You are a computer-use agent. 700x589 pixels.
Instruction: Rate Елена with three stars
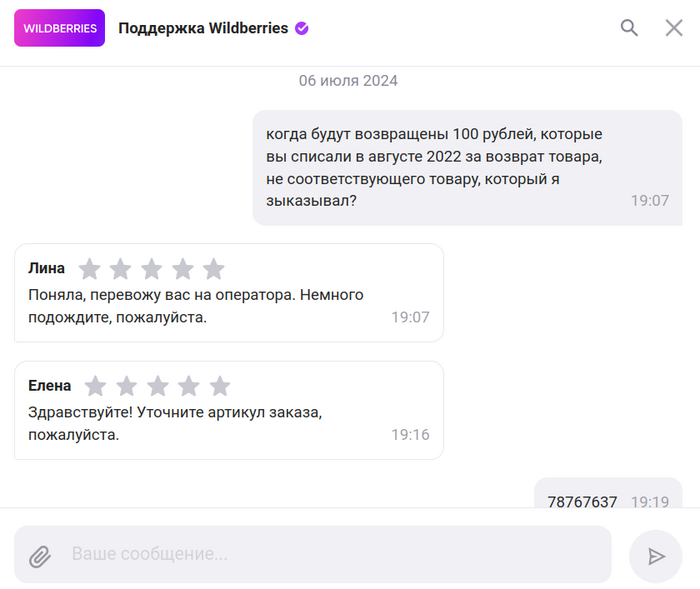click(158, 386)
